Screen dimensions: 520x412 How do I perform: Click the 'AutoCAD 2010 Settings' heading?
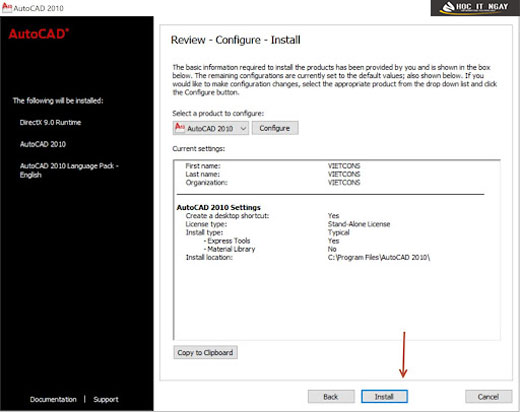219,207
